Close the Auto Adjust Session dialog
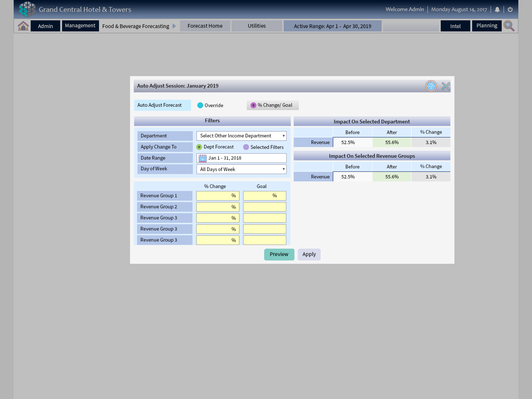The image size is (532, 399). click(446, 86)
